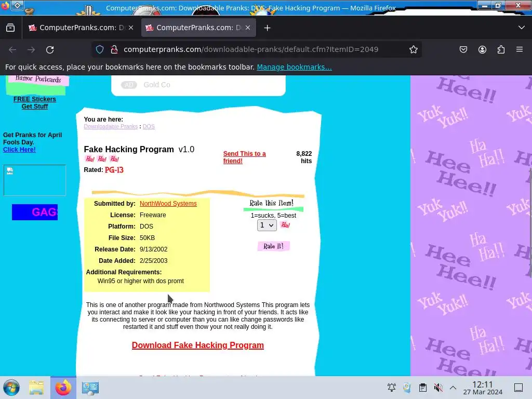The height and width of the screenshot is (399, 532).
Task: Click the Release Date value 9/13/2002
Action: pyautogui.click(x=153, y=249)
